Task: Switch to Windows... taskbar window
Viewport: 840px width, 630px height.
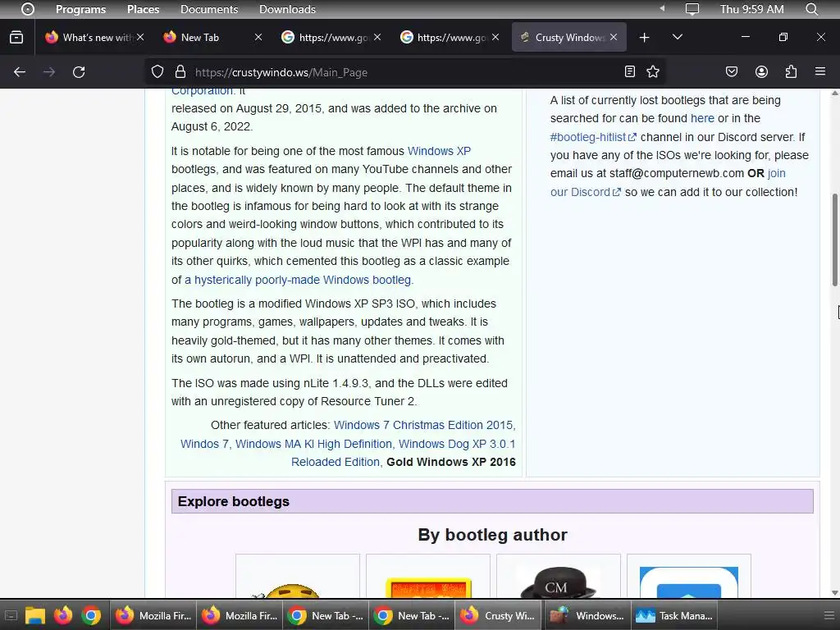Action: pyautogui.click(x=587, y=615)
